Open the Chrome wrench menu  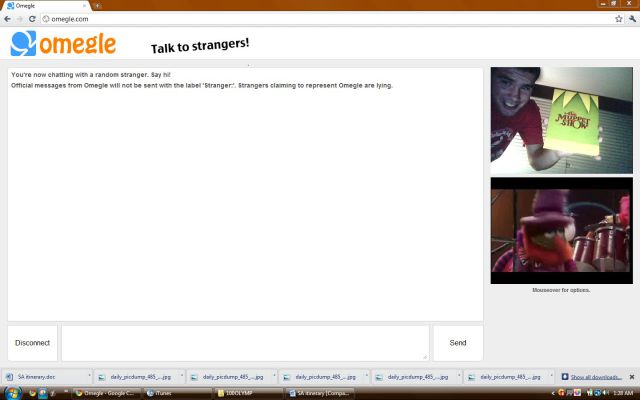pyautogui.click(x=632, y=19)
